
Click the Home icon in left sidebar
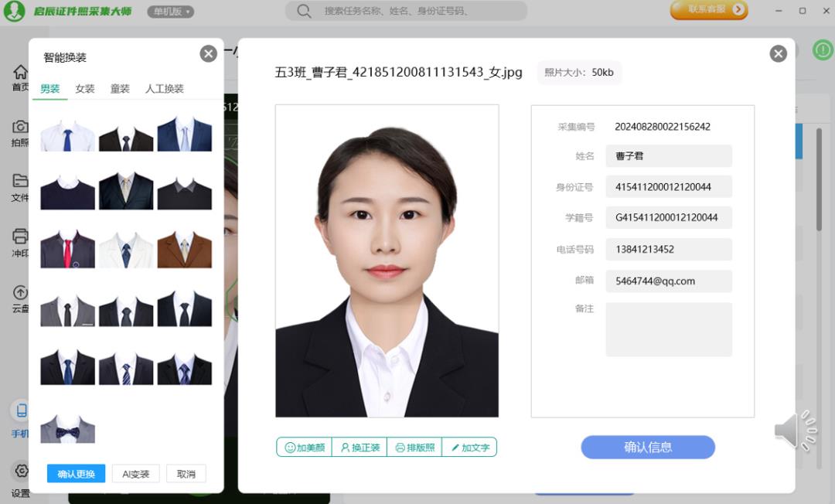point(20,73)
